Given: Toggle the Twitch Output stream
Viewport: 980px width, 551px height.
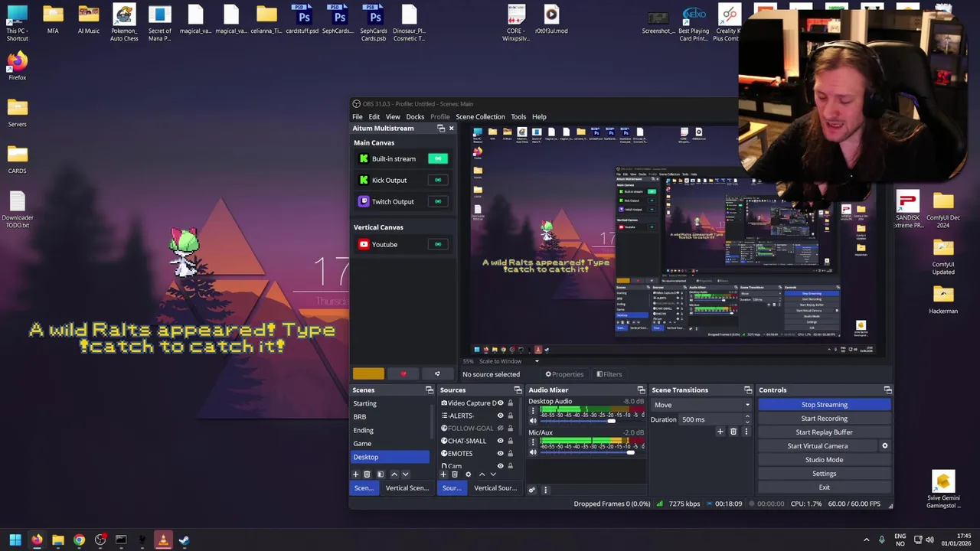Looking at the screenshot, I should click(x=438, y=201).
